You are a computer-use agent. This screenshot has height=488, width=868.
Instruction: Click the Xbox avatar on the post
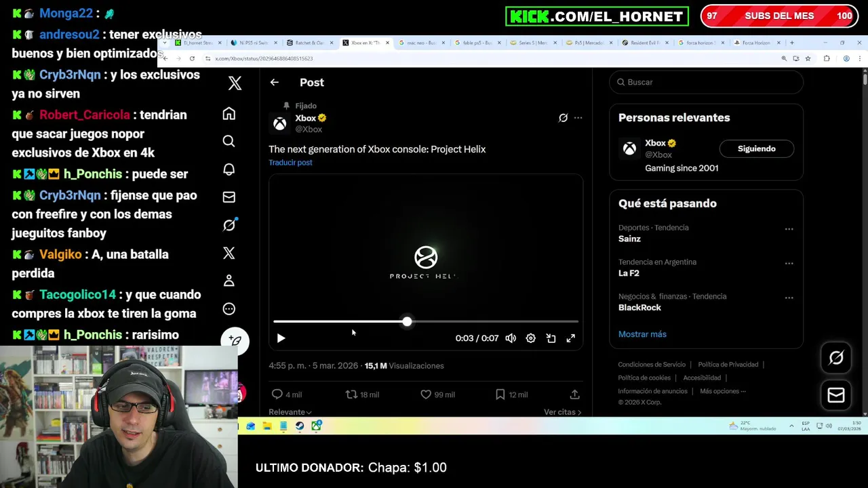[279, 123]
